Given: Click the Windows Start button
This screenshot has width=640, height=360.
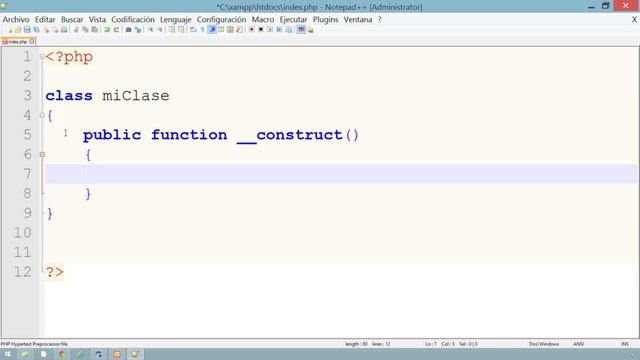Looking at the screenshot, I should coord(7,354).
